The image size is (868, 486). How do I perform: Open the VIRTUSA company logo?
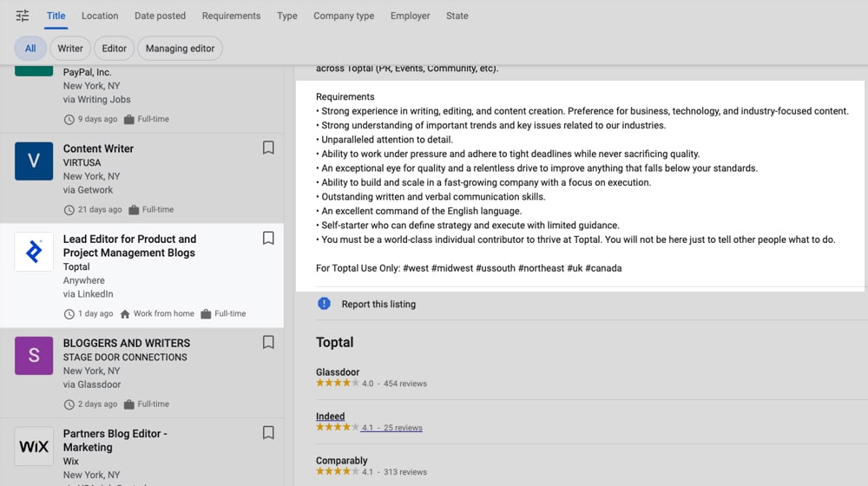tap(34, 161)
